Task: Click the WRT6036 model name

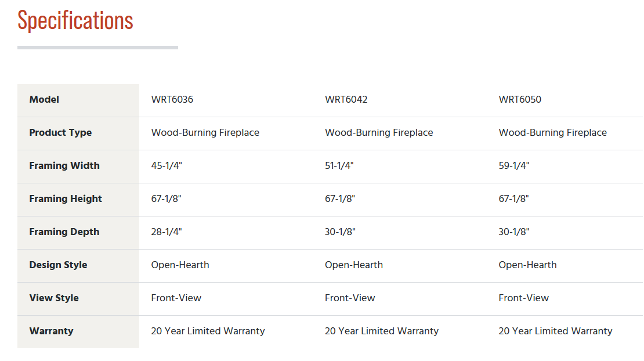Action: coord(172,99)
